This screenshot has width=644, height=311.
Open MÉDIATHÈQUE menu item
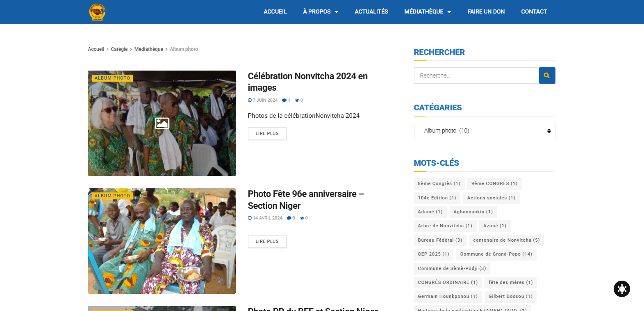click(x=424, y=11)
